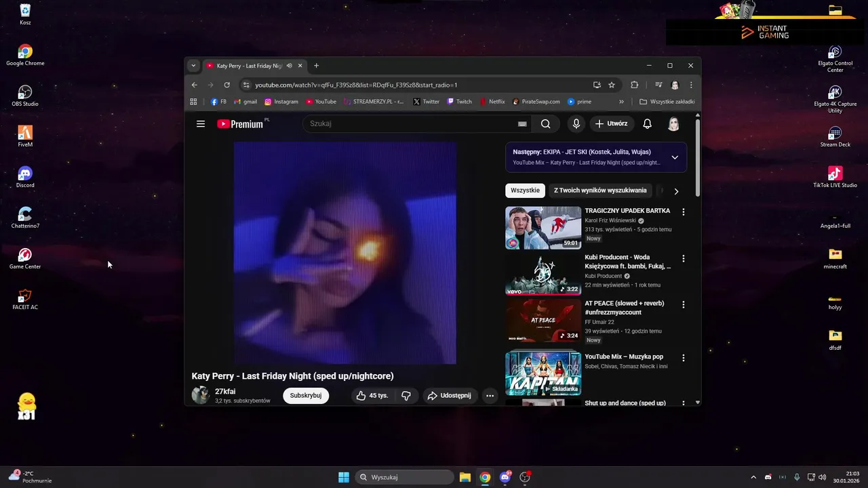Viewport: 868px width, 488px height.
Task: Open Chrome media controls icon
Action: click(x=658, y=85)
